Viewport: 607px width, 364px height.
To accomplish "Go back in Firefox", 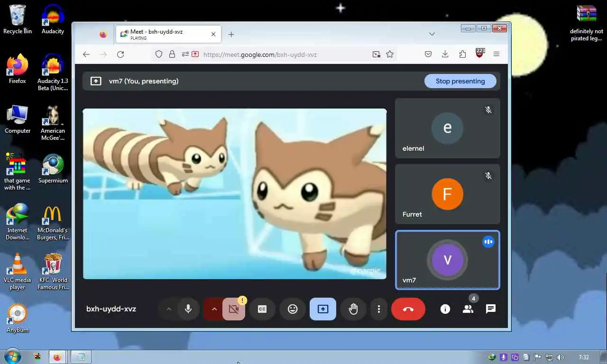I will coord(86,55).
